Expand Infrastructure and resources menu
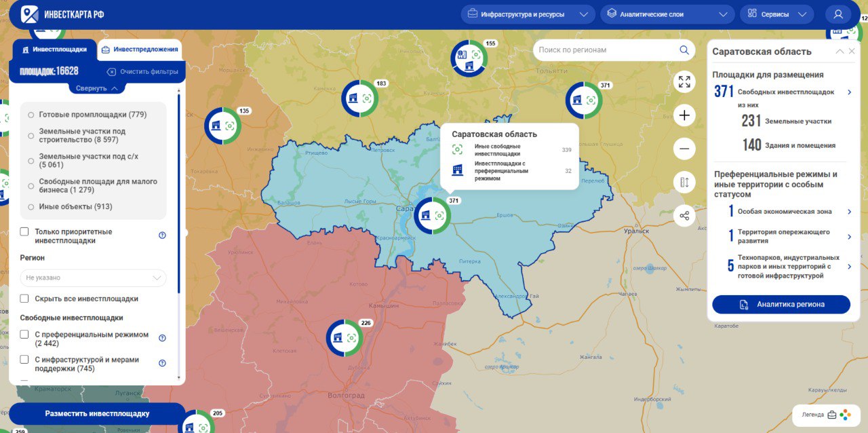 pyautogui.click(x=528, y=14)
